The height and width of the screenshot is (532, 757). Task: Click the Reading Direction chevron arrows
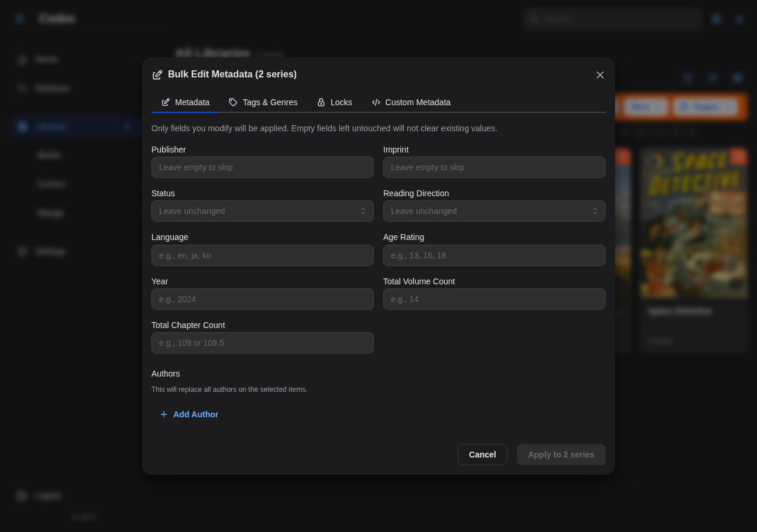595,211
